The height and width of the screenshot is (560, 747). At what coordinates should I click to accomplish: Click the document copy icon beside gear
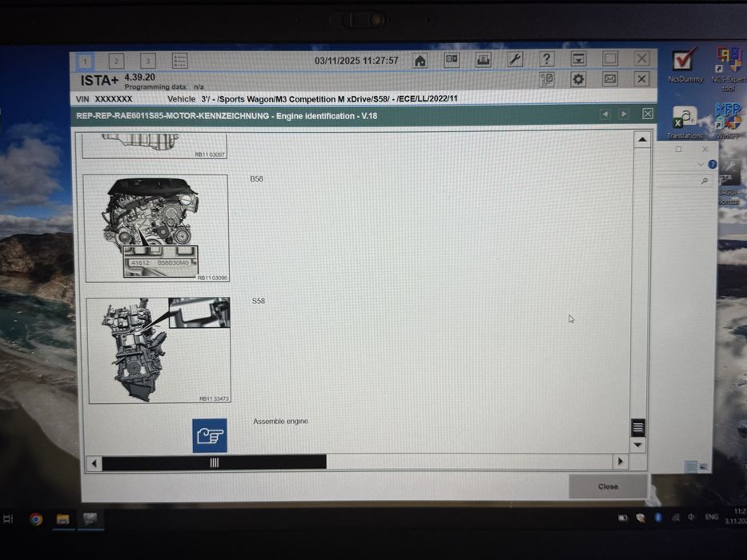click(546, 79)
